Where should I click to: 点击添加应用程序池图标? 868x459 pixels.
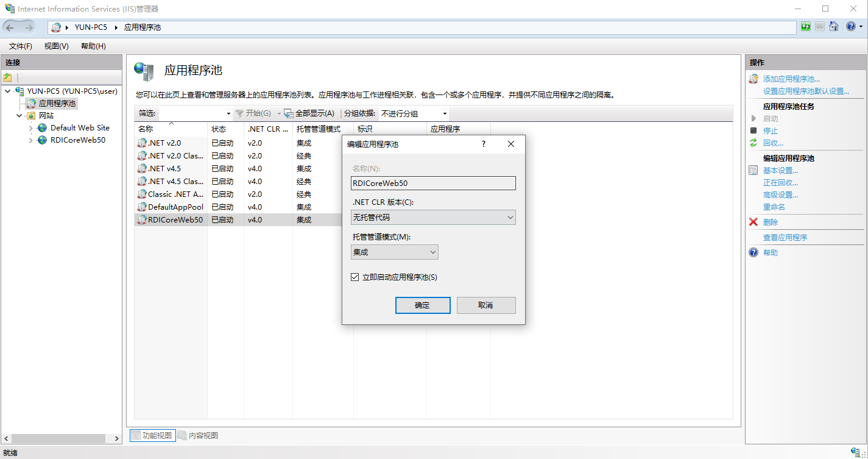(753, 80)
